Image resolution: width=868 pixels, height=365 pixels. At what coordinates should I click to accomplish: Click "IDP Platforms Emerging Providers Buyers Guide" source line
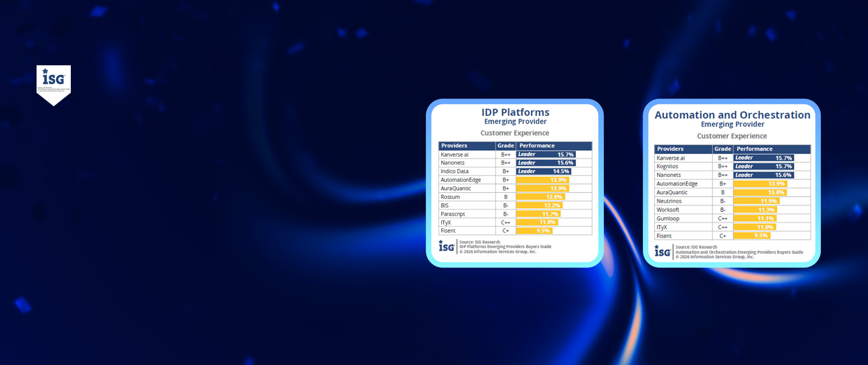[505, 247]
